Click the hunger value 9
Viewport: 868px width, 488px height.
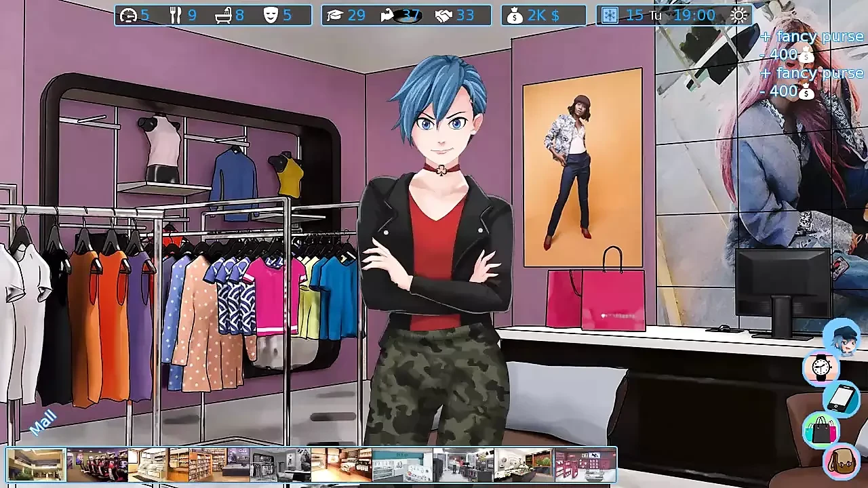click(192, 15)
